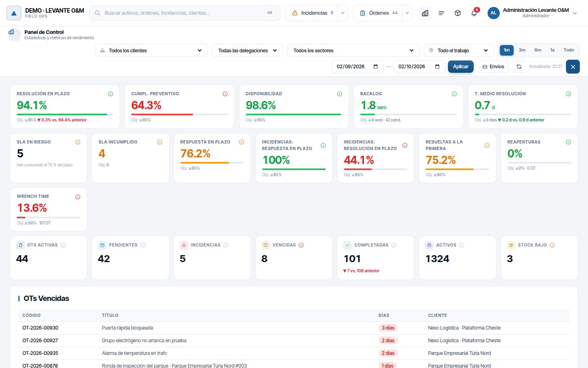Open the start date calendar picker
588x368 pixels.
click(x=376, y=67)
